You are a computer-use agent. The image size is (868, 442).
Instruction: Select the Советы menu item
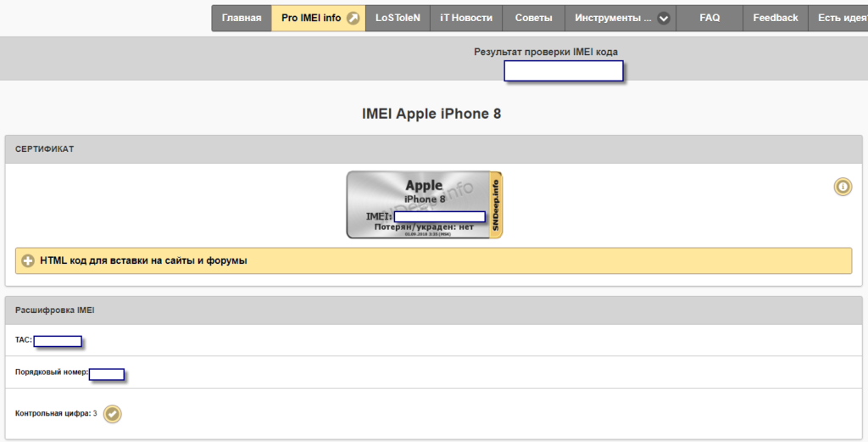[x=533, y=18]
